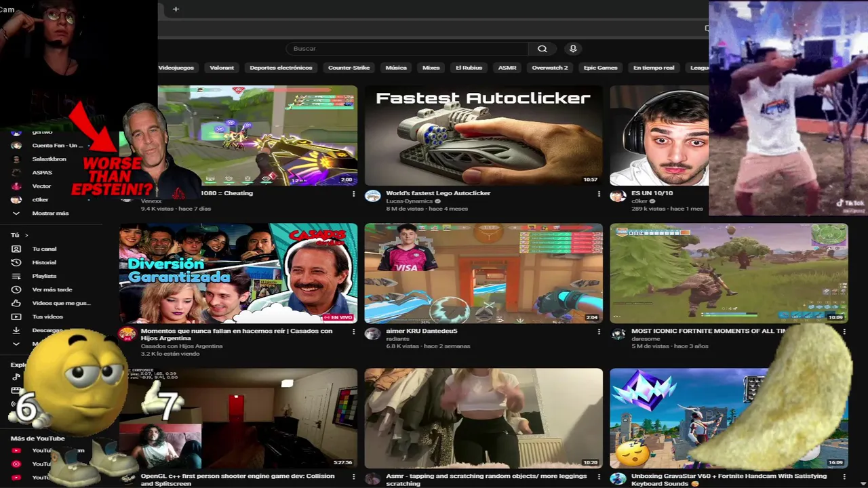Viewport: 868px width, 488px height.
Task: Open Cuenta Fan subscription avatar
Action: tap(16, 146)
